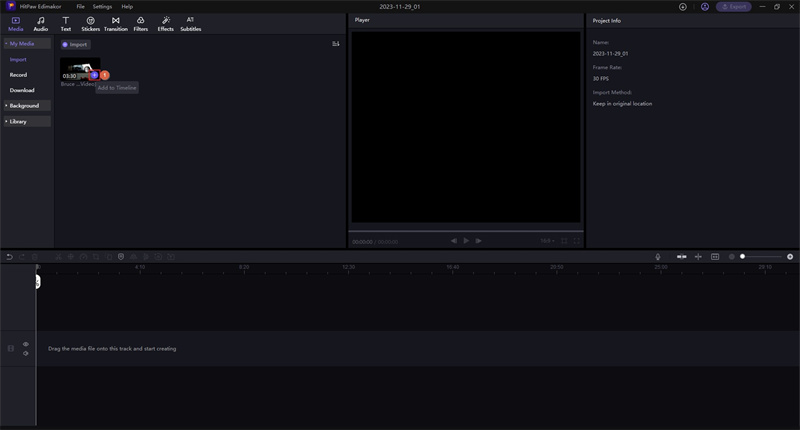The width and height of the screenshot is (800, 430).
Task: Open the user account icon
Action: pyautogui.click(x=705, y=7)
